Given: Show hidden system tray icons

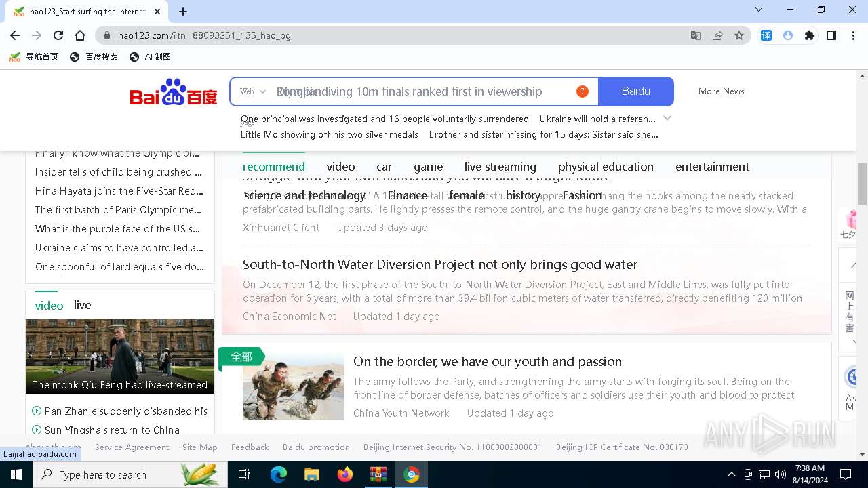Looking at the screenshot, I should pos(732,474).
